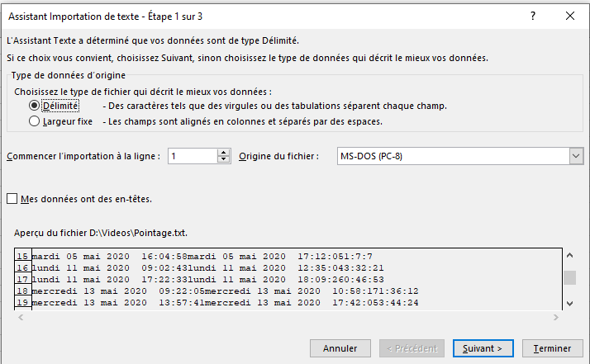Click the file preview scrollbar thumb

569,278
